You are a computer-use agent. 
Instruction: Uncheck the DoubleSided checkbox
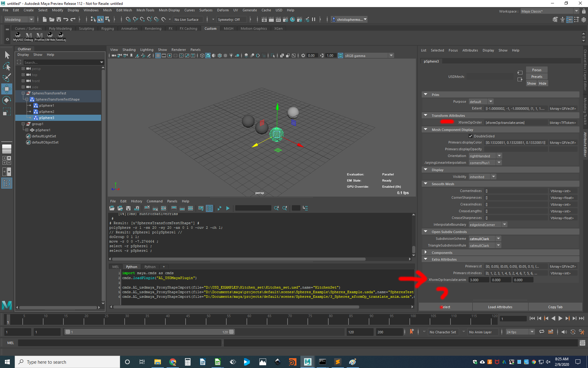coord(471,136)
